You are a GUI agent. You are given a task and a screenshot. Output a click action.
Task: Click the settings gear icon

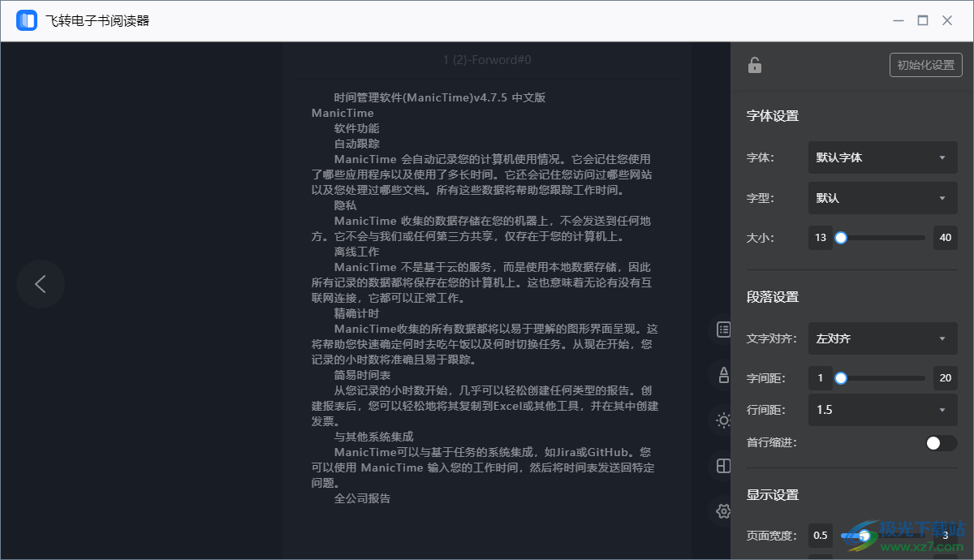click(723, 510)
